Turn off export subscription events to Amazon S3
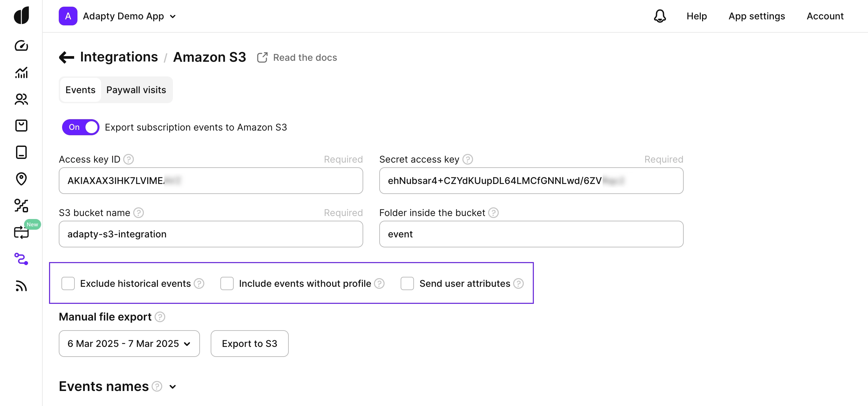Viewport: 868px width, 406px height. tap(80, 127)
